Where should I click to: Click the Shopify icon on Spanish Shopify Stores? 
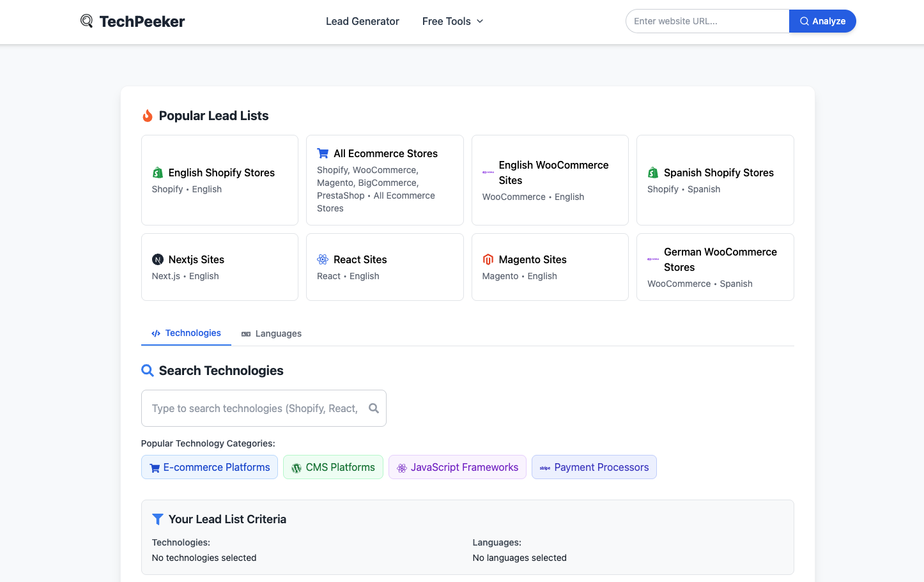(653, 172)
